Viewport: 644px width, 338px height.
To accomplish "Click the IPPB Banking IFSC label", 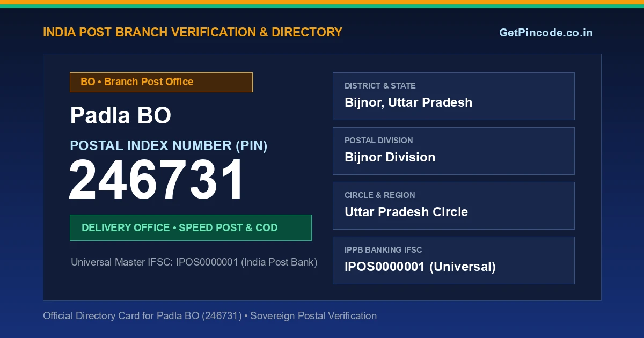I will click(x=383, y=250).
